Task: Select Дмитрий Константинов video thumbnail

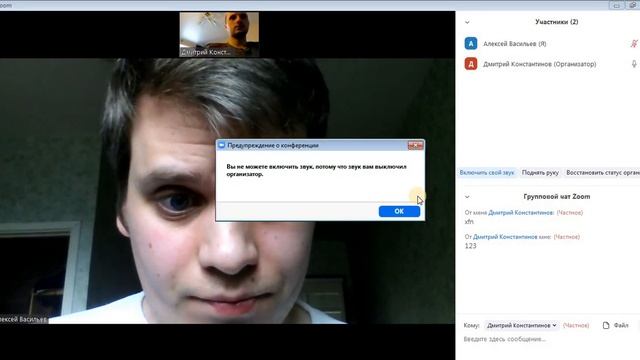Action: coord(219,34)
